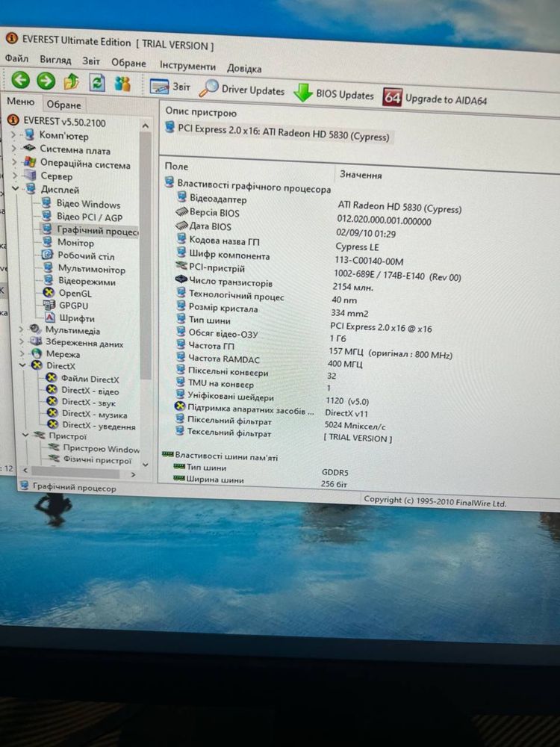560x747 pixels.
Task: Expand the Мережа tree node
Action: [x=22, y=353]
